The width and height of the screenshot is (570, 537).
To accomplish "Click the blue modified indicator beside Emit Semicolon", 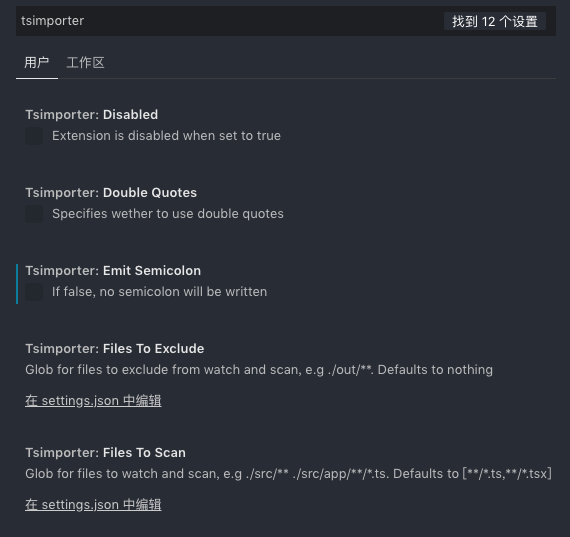I will pos(17,284).
